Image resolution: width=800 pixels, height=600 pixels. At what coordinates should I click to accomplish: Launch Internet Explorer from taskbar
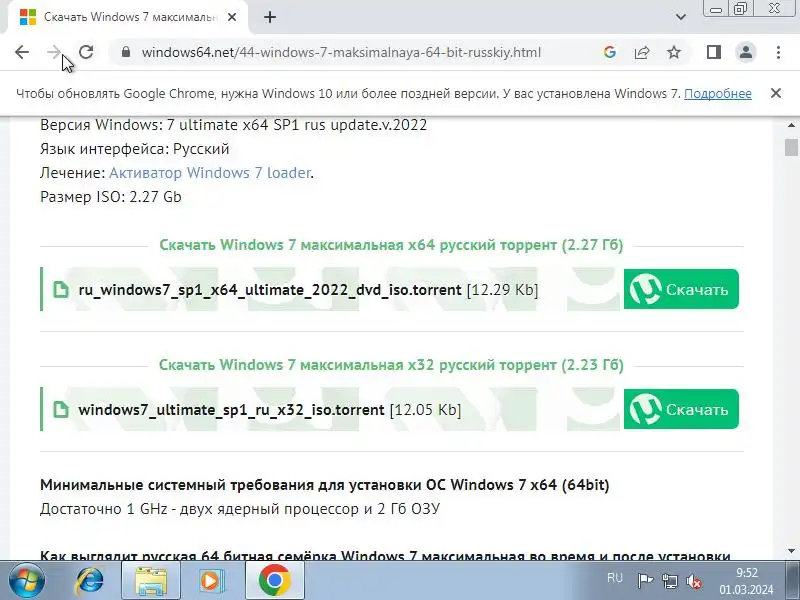click(89, 581)
